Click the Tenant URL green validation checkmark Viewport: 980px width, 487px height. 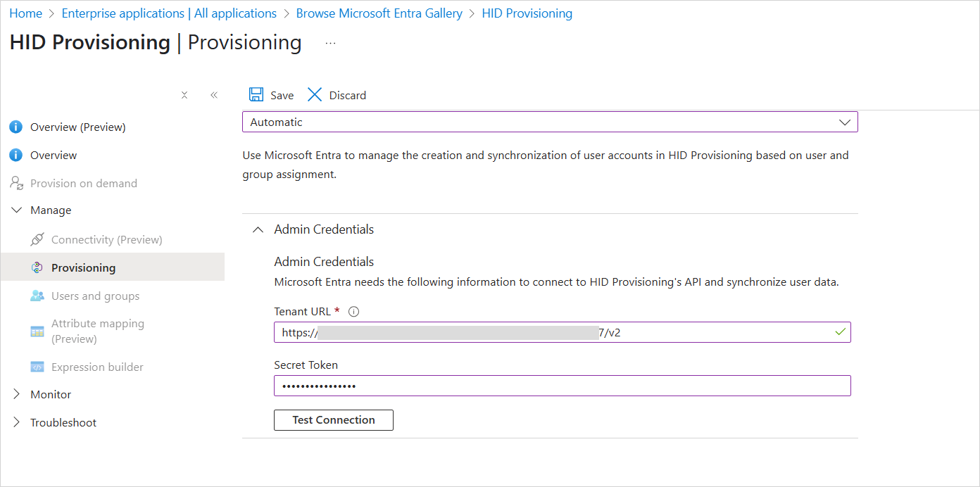840,331
